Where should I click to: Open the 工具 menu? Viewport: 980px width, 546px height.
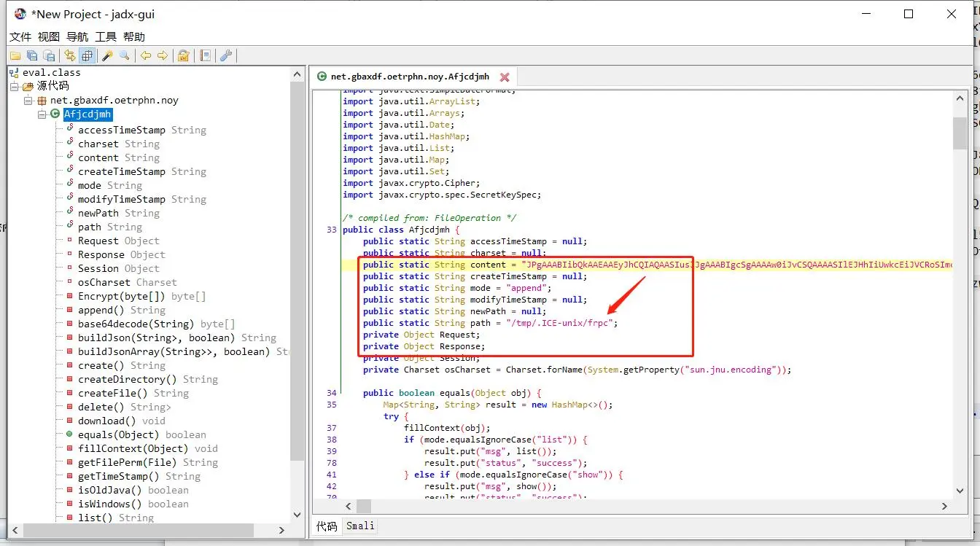pos(106,36)
